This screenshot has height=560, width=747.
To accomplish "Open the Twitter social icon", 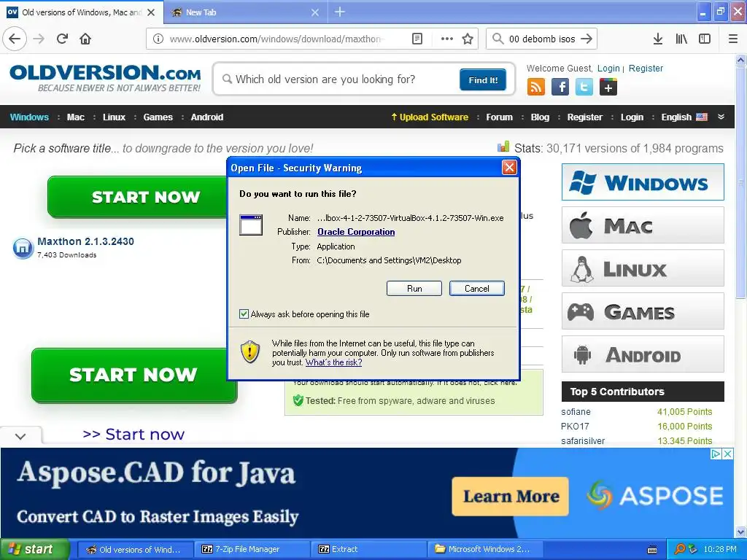I will point(584,87).
